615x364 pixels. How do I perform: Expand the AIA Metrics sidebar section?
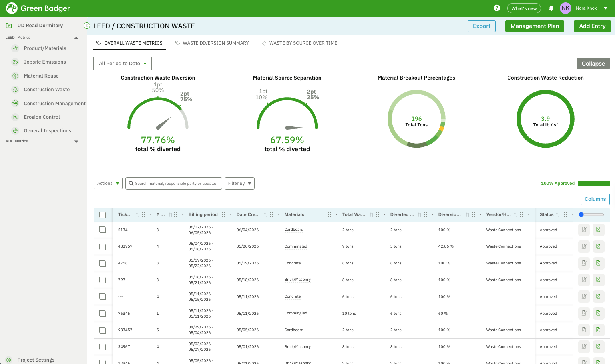76,142
